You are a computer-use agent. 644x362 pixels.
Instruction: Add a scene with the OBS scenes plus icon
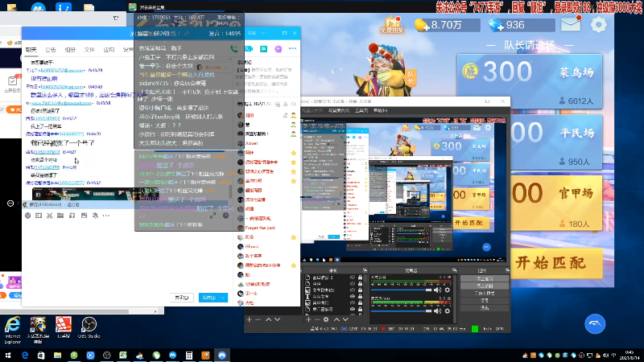point(249,319)
